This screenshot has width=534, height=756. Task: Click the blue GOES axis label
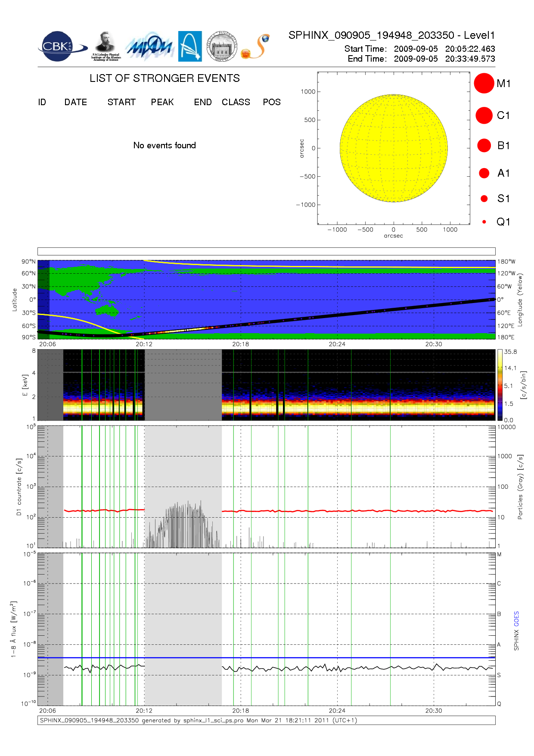point(516,619)
